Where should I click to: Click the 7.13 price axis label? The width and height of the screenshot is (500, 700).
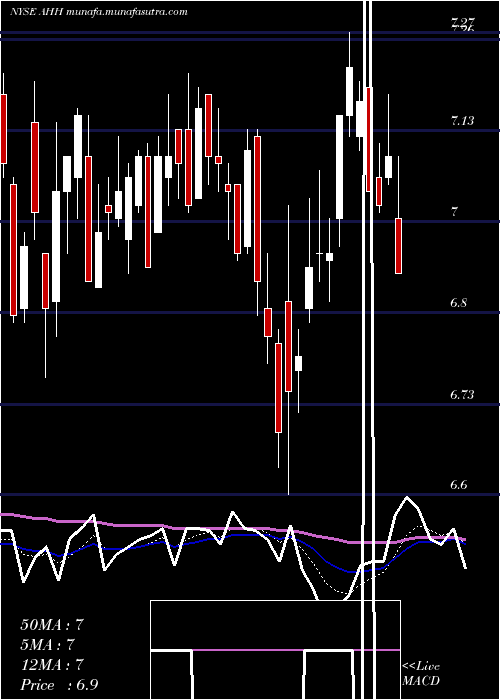coord(463,121)
